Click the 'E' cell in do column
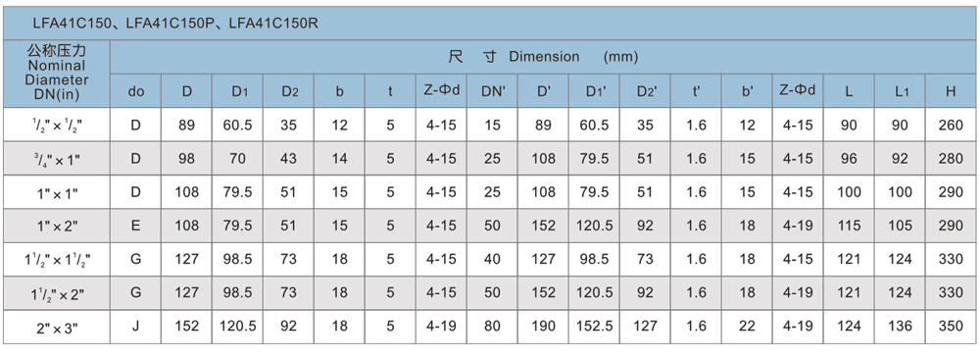Viewport: 980px width, 356px height. click(x=135, y=226)
